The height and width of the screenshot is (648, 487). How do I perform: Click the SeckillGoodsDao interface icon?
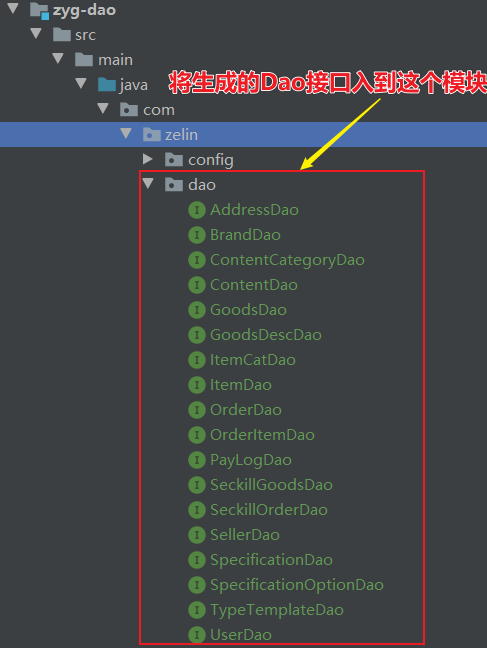pyautogui.click(x=197, y=485)
